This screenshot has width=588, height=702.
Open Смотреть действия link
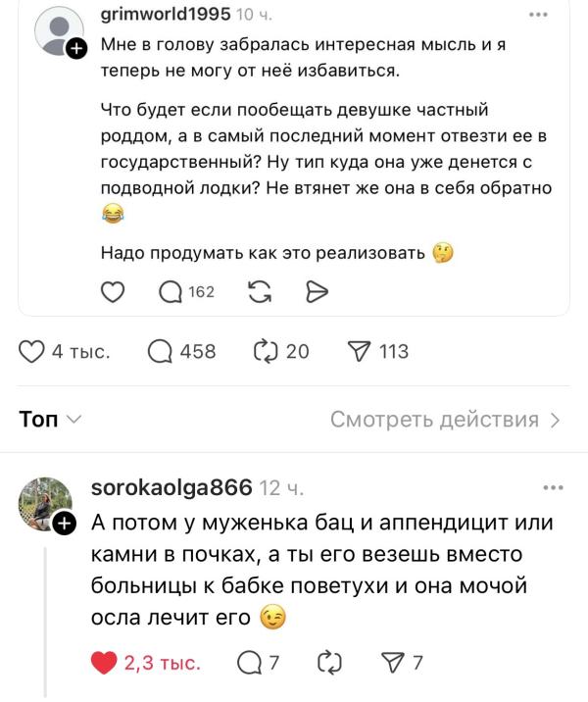445,420
